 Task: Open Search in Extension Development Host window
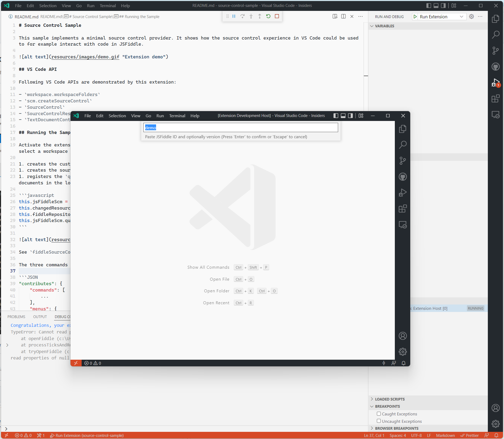tap(403, 145)
